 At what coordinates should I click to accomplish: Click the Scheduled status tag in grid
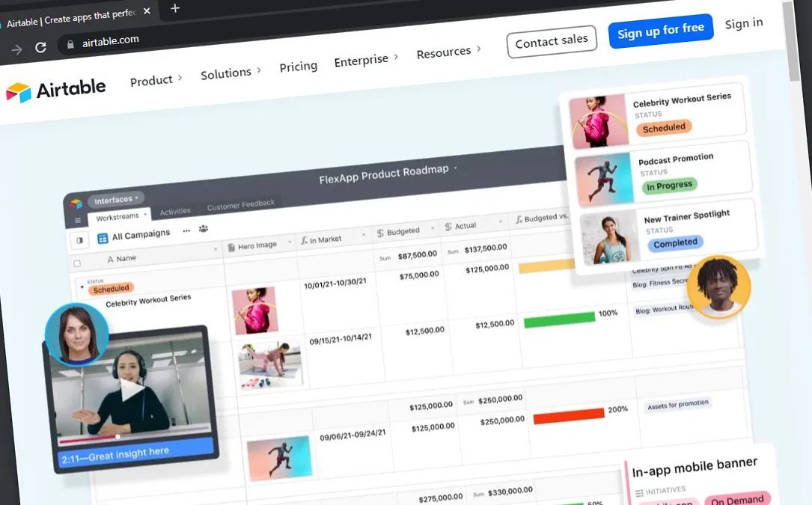click(x=112, y=289)
